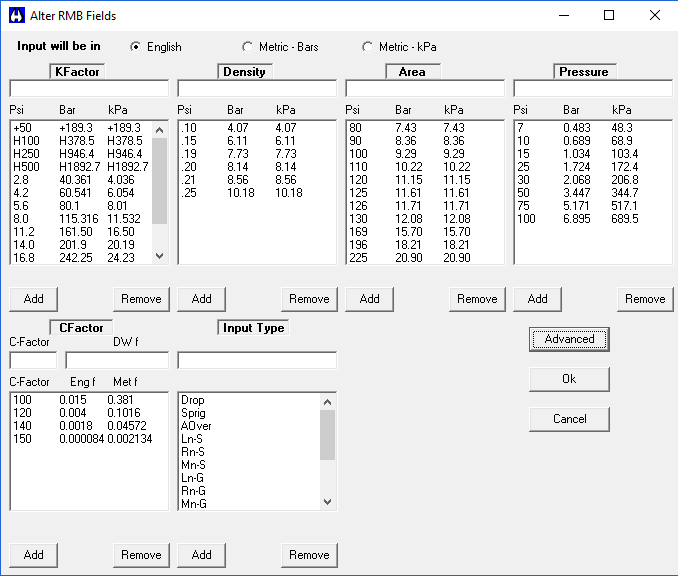Click the C-Factor small input field
Viewport: 678px width, 576px height.
[33, 360]
